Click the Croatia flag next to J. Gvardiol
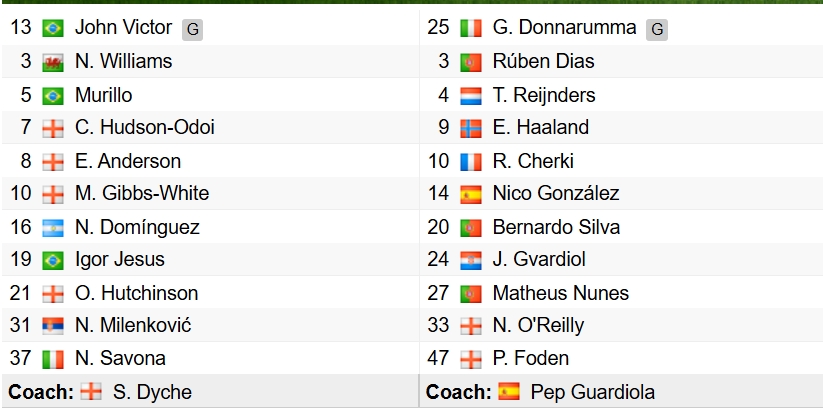The image size is (823, 409). 471,260
